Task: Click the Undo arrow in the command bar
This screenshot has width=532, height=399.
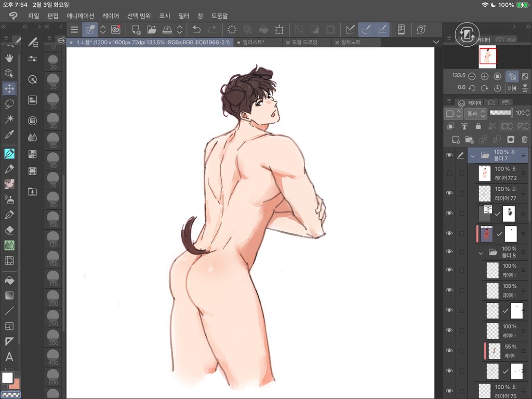Action: pos(196,30)
